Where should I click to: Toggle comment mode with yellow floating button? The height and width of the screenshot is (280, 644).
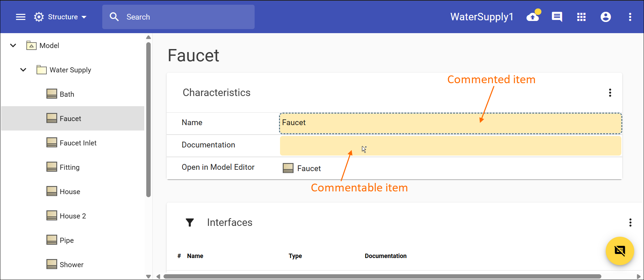pos(620,251)
